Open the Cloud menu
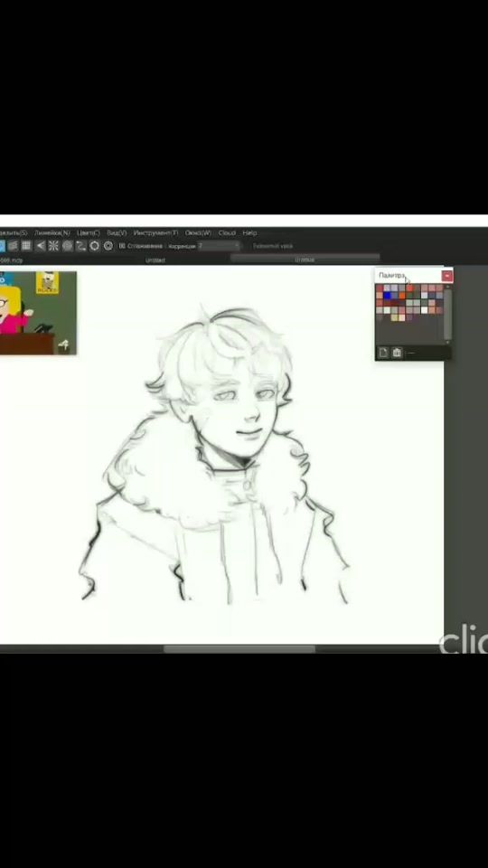 [227, 233]
